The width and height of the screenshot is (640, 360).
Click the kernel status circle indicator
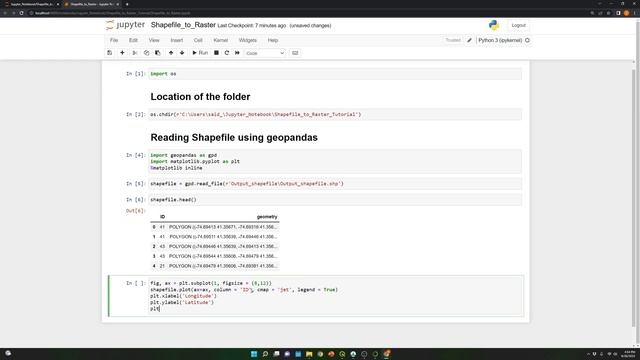(x=527, y=40)
